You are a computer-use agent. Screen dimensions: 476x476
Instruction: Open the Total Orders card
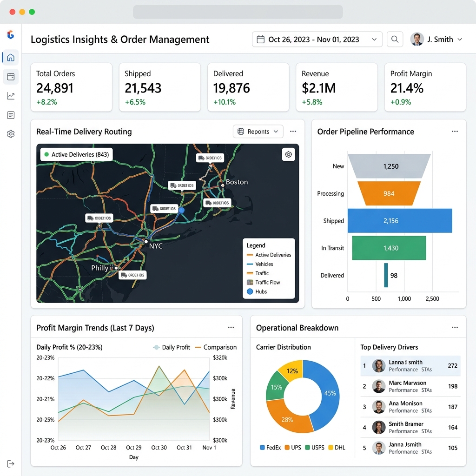(x=71, y=87)
